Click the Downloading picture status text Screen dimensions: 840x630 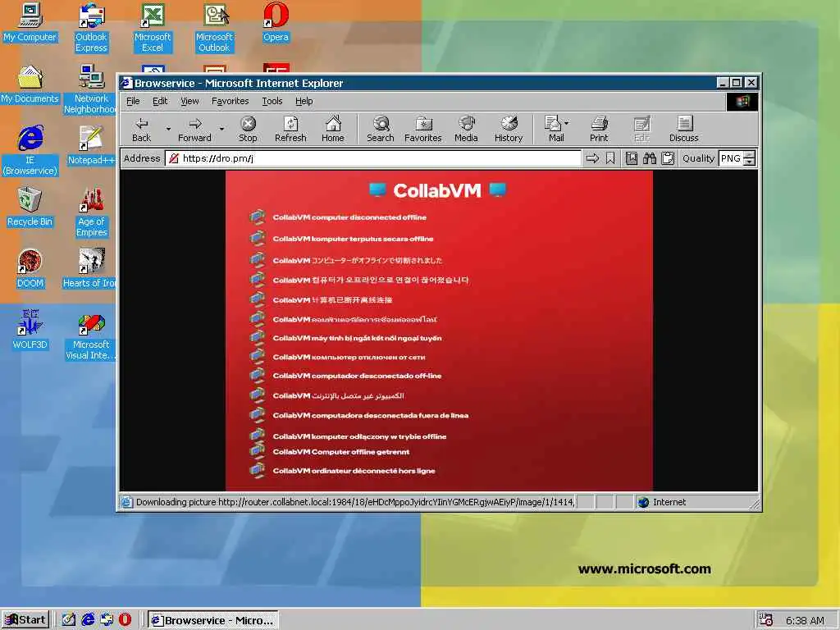[355, 502]
